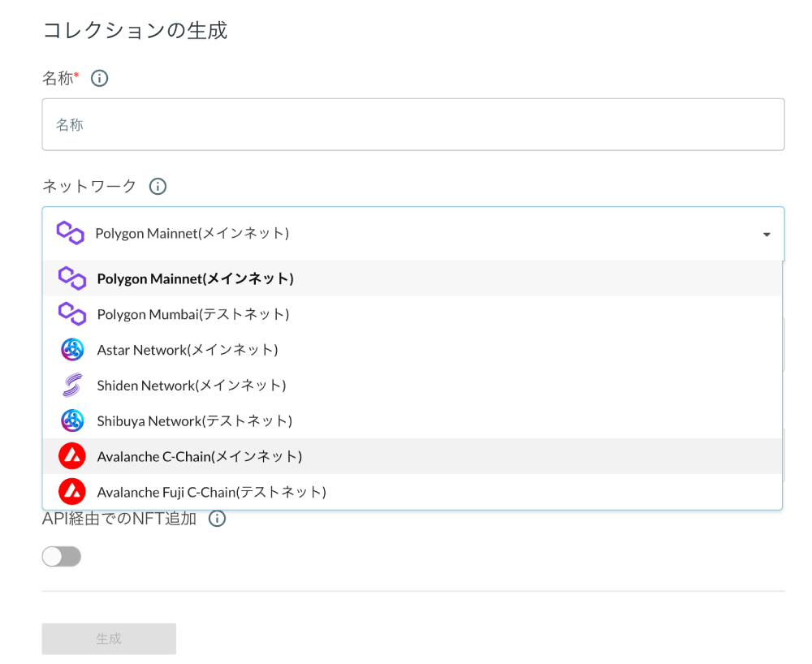The height and width of the screenshot is (664, 812).
Task: Select Astar Network(メインネット) from the list
Action: coord(187,349)
